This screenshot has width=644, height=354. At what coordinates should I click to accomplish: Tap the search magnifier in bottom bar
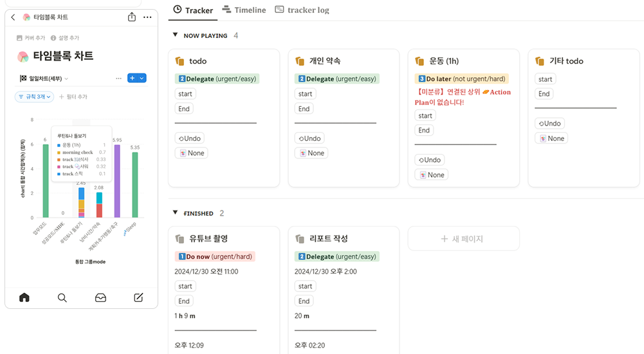tap(62, 297)
